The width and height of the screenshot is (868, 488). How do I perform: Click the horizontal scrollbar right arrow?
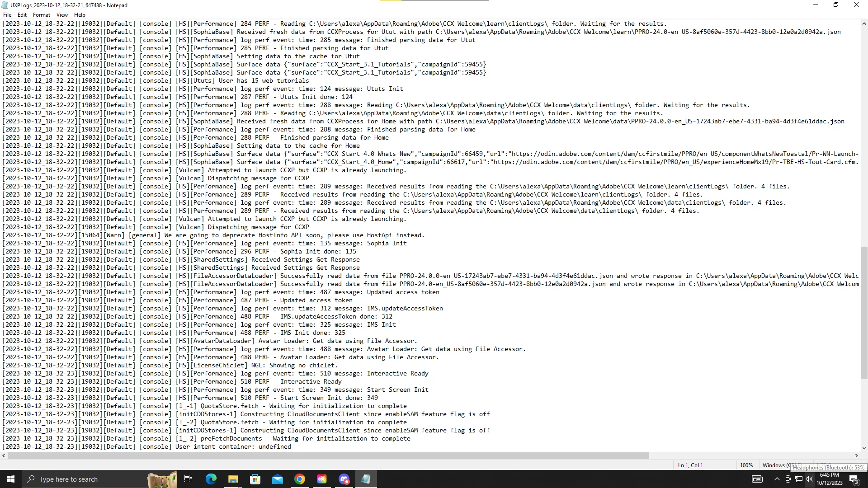tap(856, 456)
